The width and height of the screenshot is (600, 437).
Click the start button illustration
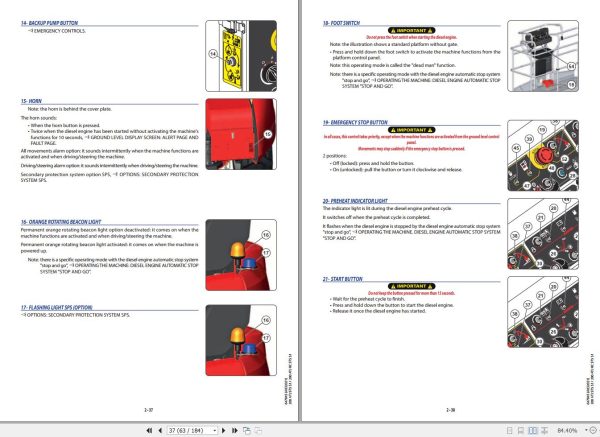pos(543,312)
